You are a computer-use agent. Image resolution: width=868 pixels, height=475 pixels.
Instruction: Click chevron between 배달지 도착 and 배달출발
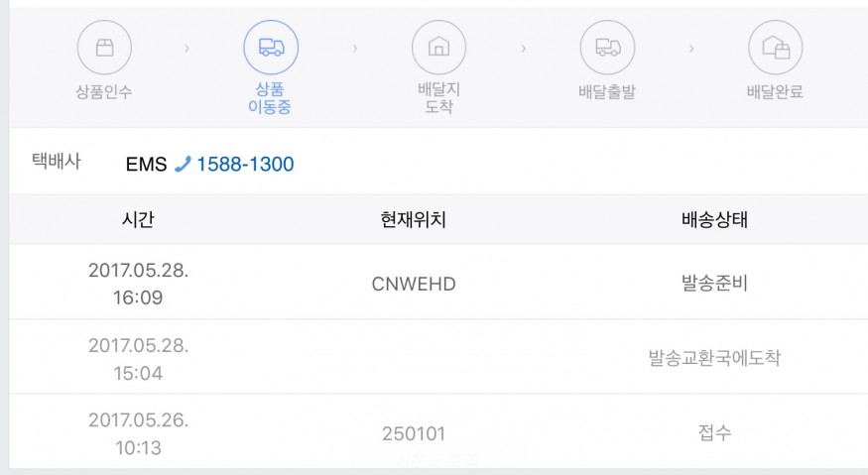524,49
